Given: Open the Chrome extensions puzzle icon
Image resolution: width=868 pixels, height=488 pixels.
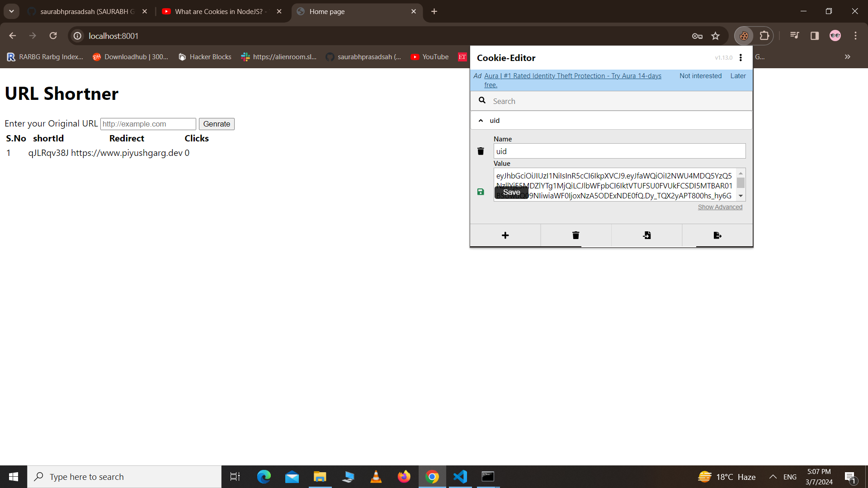Looking at the screenshot, I should [764, 36].
